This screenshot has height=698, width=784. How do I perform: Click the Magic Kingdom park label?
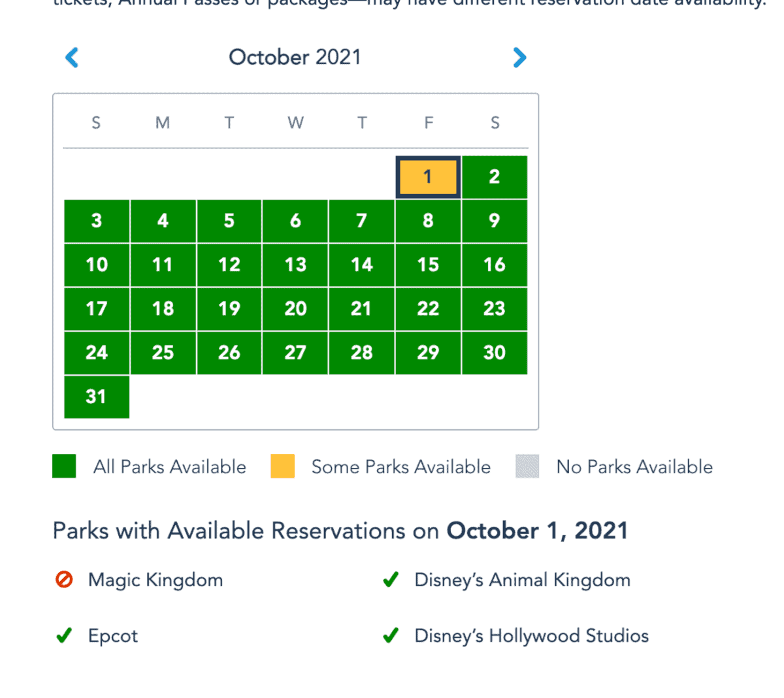[155, 580]
